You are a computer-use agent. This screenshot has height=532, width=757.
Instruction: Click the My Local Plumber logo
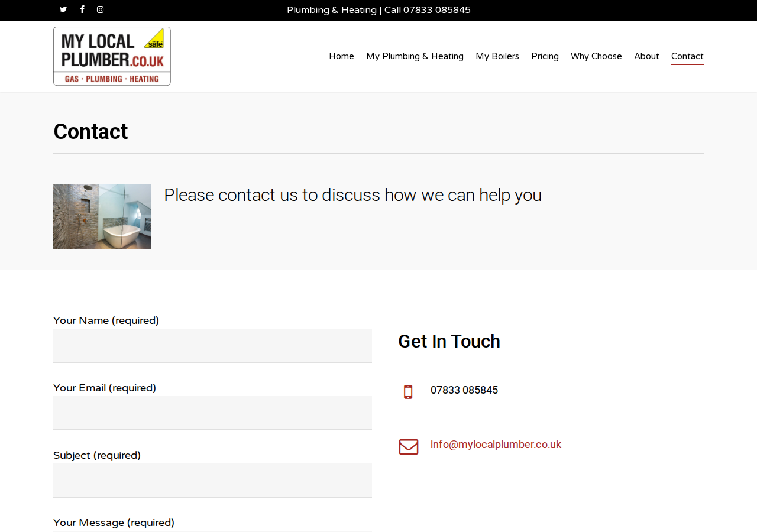112,56
